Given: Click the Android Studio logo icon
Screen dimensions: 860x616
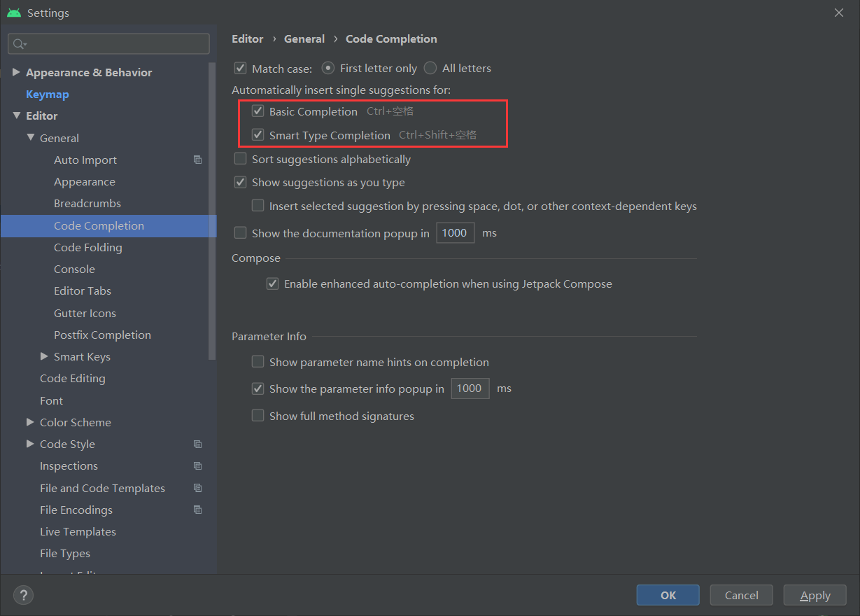Looking at the screenshot, I should [13, 13].
